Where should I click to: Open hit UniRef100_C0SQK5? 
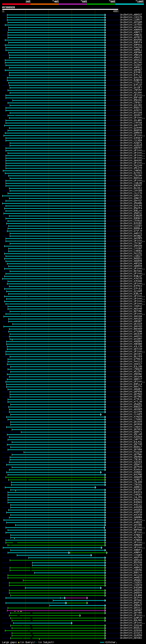131,555
